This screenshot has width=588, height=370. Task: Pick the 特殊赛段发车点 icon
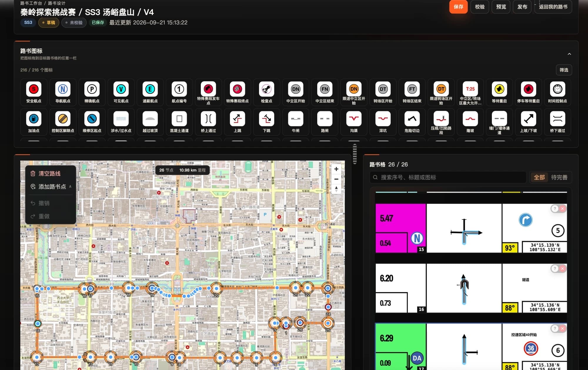coord(208,92)
